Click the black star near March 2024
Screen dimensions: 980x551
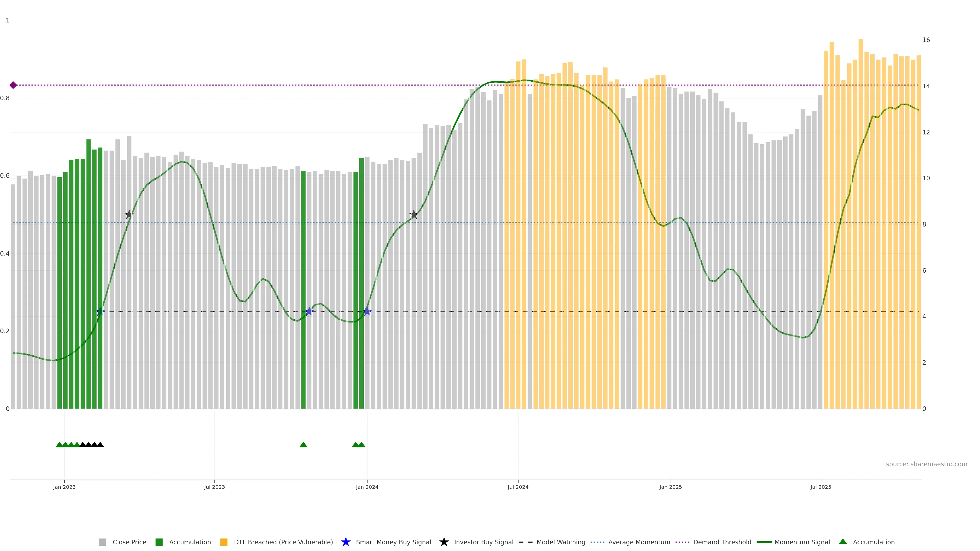413,215
